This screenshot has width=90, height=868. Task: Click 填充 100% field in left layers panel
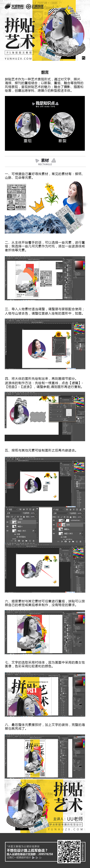coord(33,517)
